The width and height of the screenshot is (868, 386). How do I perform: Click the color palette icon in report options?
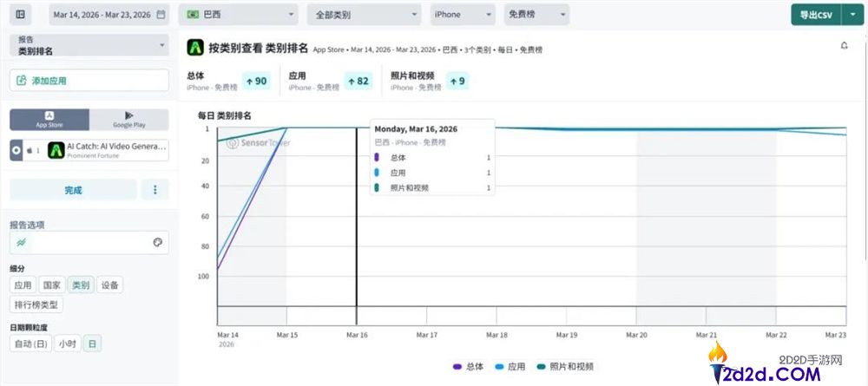click(x=158, y=242)
